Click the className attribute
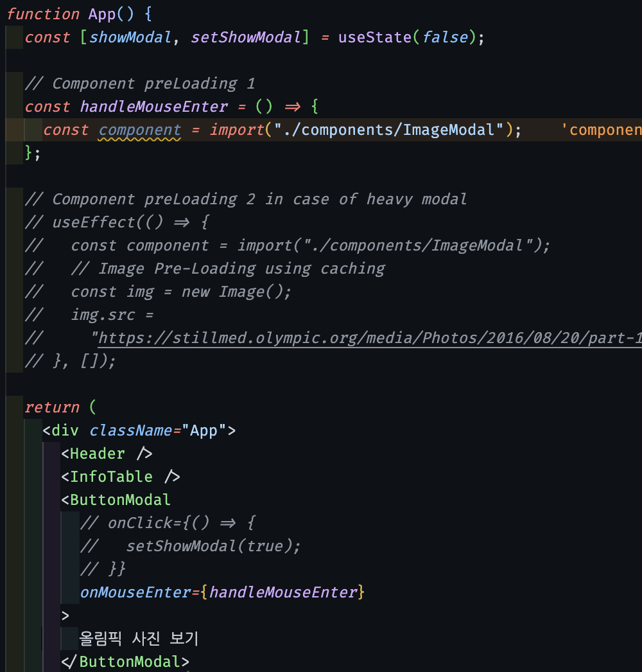Image resolution: width=642 pixels, height=672 pixels. click(x=130, y=430)
